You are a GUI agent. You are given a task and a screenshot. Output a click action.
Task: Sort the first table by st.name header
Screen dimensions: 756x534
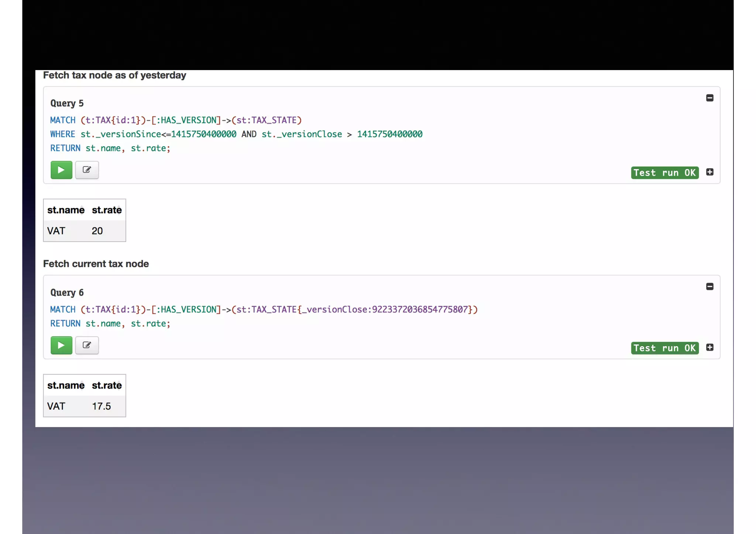click(x=66, y=210)
